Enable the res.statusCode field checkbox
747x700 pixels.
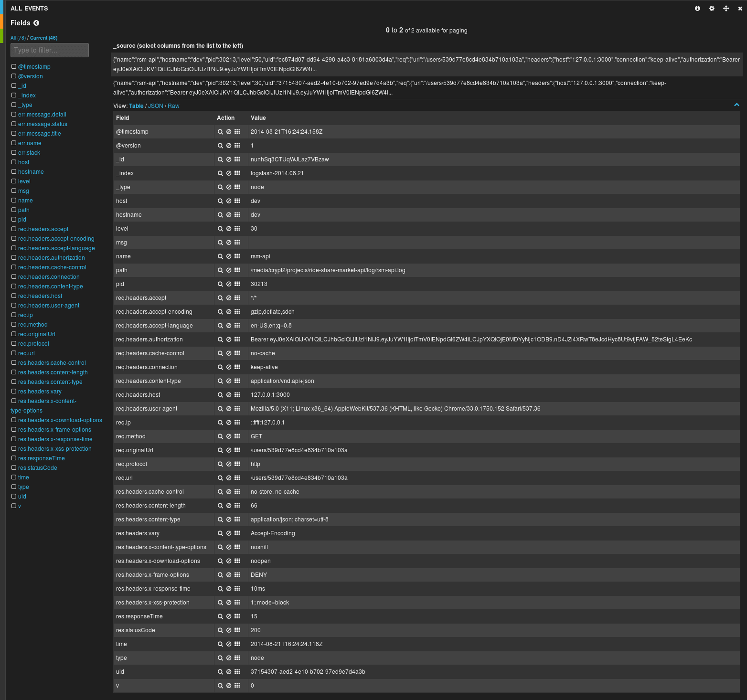(14, 467)
